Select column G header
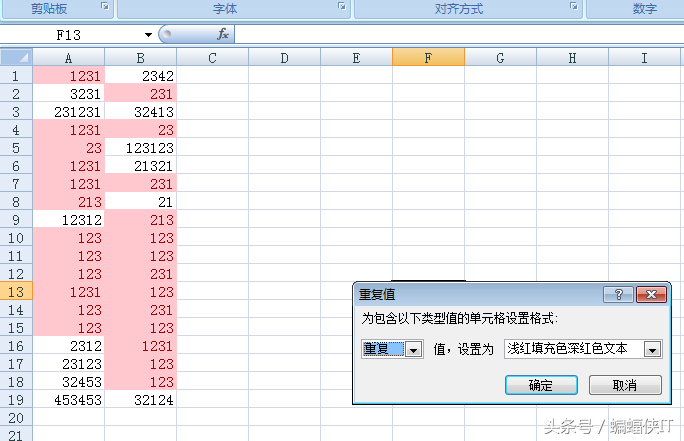Screen dimensions: 684x441 coord(500,58)
